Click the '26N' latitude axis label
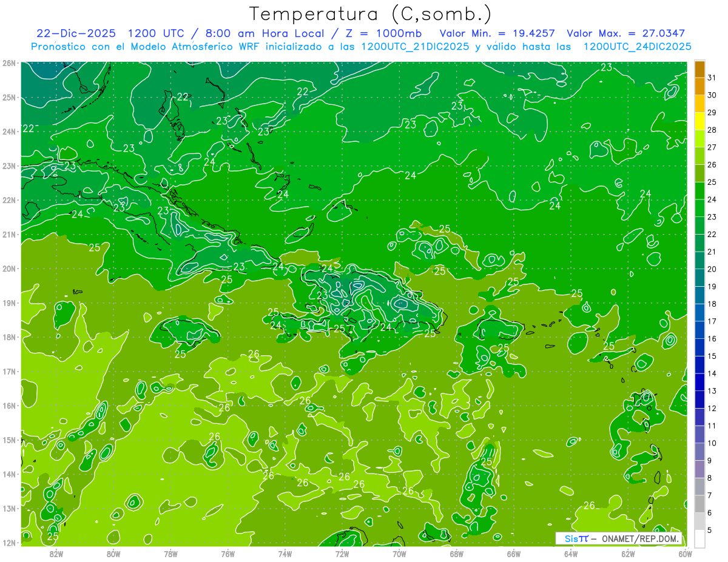This screenshot has height=562, width=728. (8, 63)
